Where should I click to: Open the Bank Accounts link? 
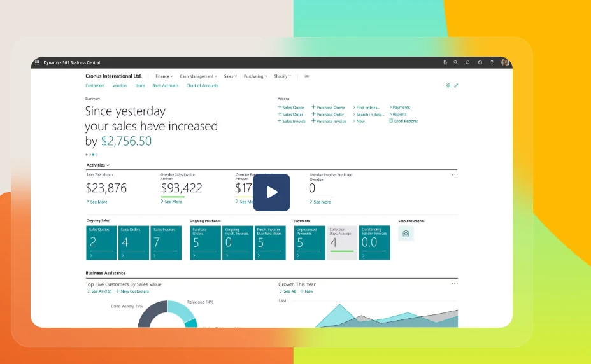[166, 85]
